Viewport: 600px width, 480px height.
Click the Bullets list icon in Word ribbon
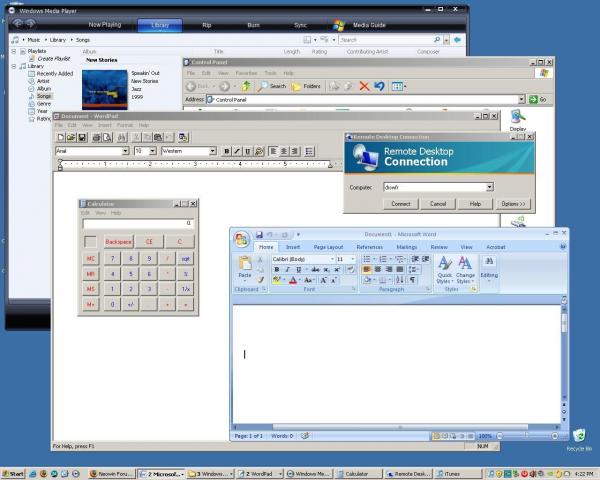click(x=368, y=259)
